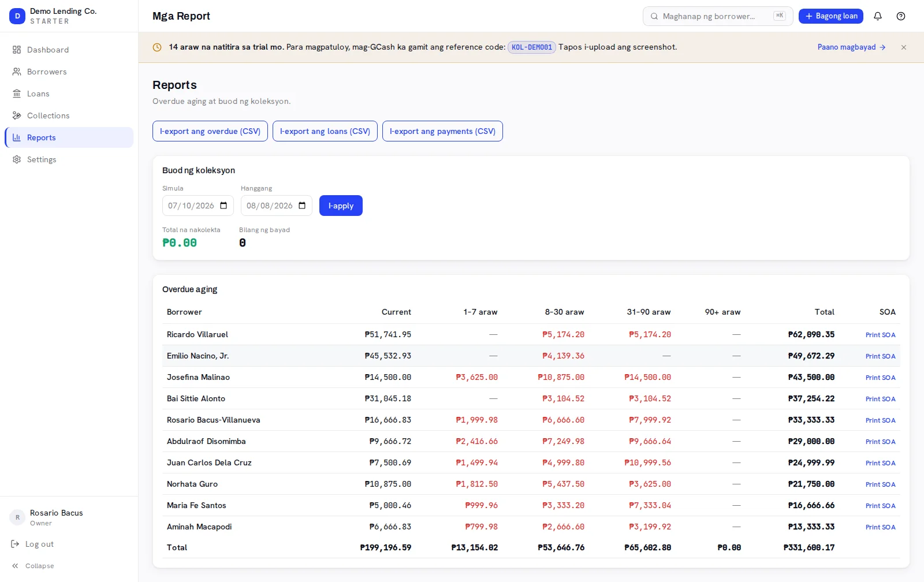Click the 8-30 araw column header

[564, 312]
